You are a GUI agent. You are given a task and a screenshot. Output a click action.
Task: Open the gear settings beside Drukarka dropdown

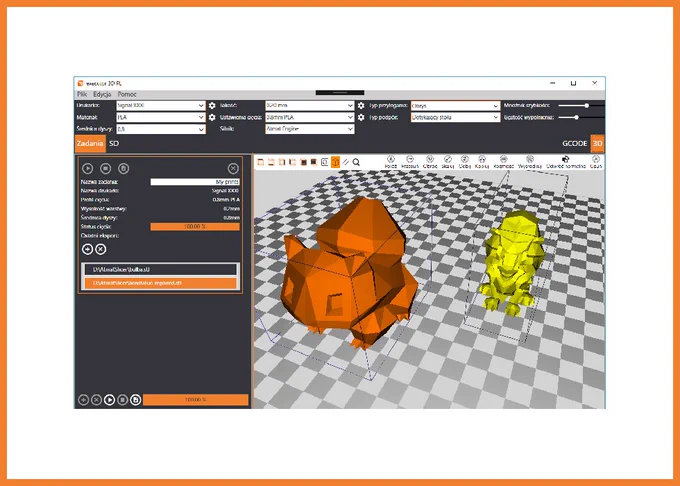[x=212, y=105]
